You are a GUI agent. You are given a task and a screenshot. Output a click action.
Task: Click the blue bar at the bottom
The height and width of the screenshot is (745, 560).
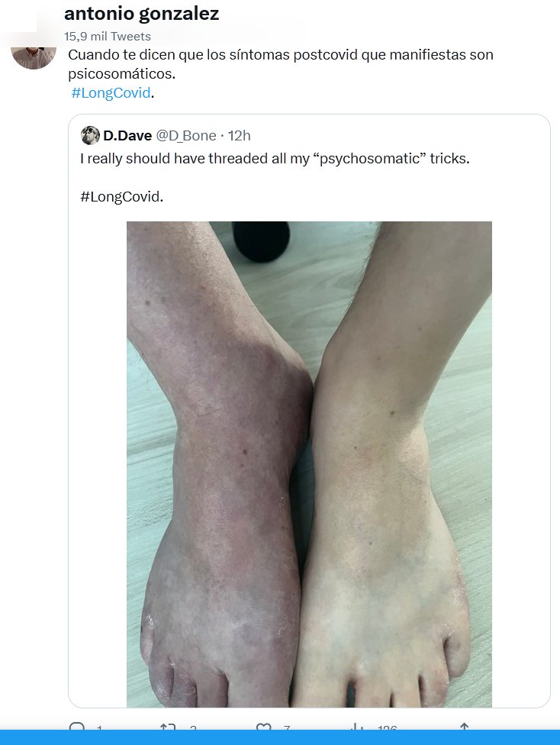click(x=280, y=737)
